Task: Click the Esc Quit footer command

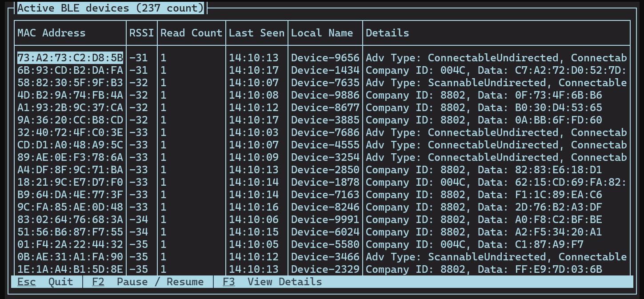Action: 45,282
